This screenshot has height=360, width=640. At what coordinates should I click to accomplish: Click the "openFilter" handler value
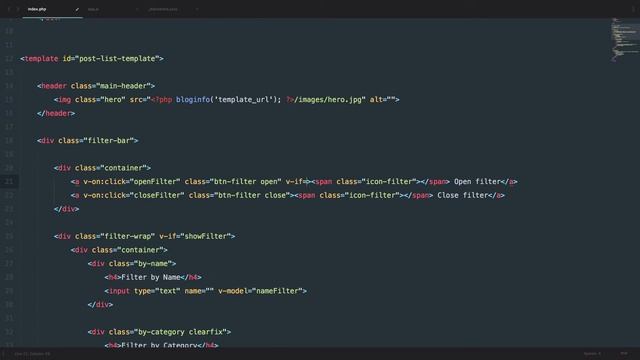pos(155,182)
